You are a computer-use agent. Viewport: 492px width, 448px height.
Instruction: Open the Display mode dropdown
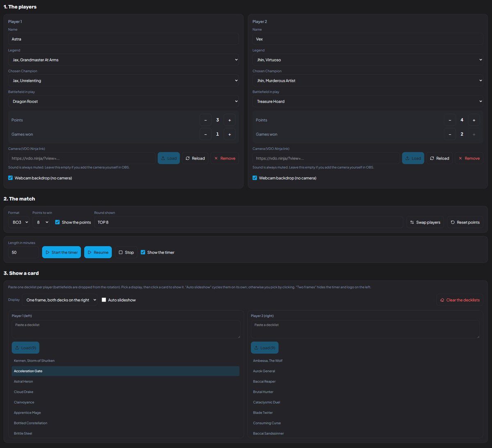pos(60,300)
